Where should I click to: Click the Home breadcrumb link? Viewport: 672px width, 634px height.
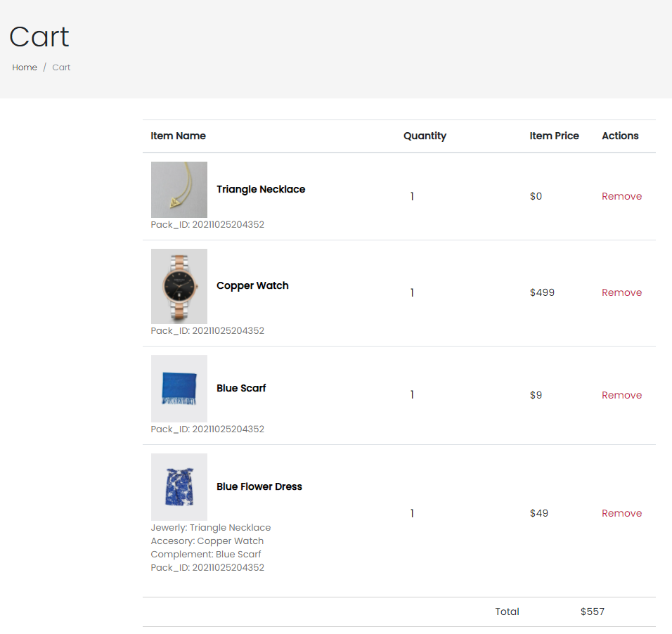pos(25,67)
